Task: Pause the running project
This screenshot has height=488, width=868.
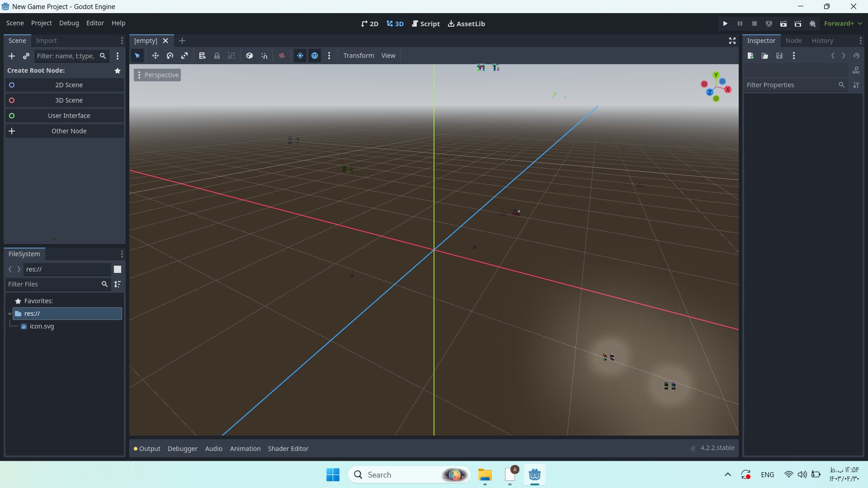Action: click(x=740, y=23)
